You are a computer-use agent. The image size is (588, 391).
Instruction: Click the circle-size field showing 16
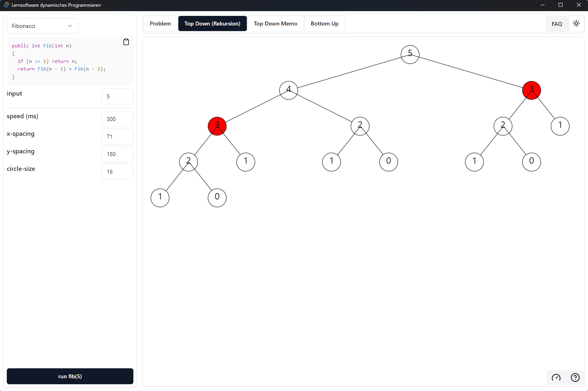pos(117,171)
